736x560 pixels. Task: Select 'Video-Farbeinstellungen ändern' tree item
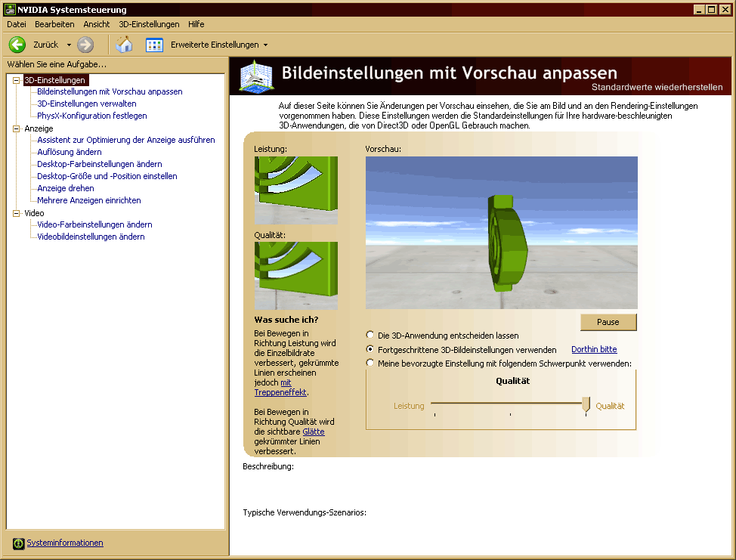[94, 224]
